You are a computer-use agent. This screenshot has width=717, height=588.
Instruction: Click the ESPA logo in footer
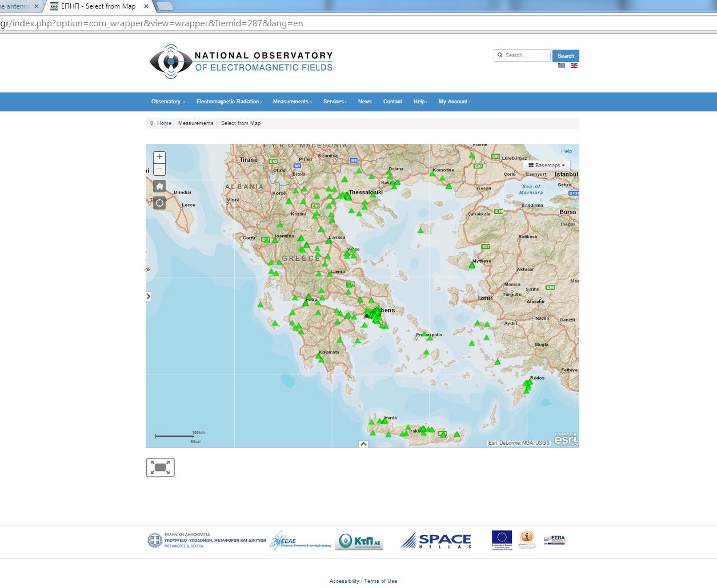point(554,540)
